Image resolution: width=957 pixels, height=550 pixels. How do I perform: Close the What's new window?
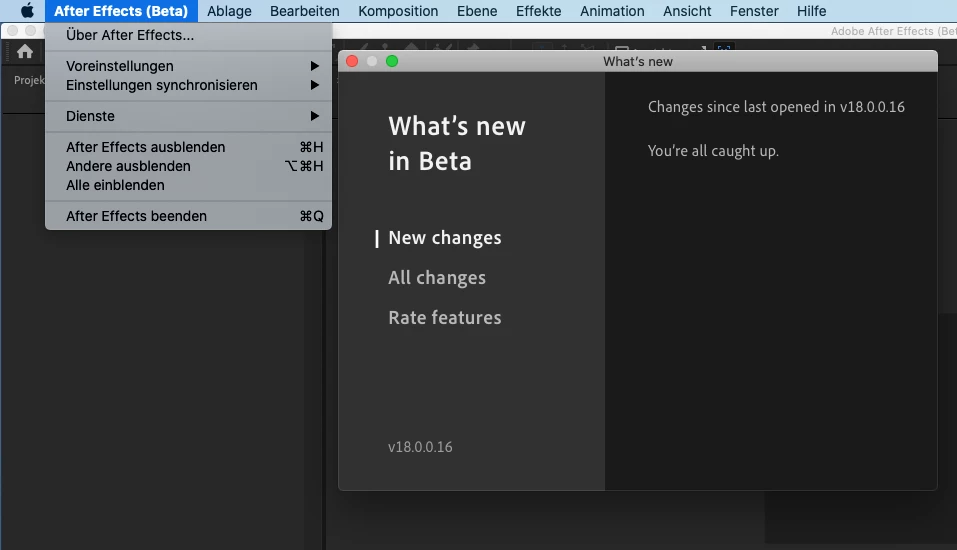352,61
